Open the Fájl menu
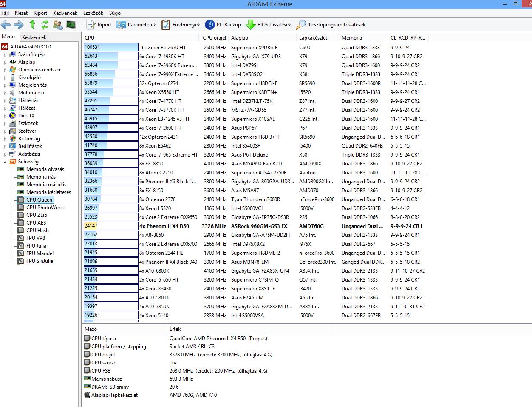This screenshot has height=407, width=532. pos(5,13)
